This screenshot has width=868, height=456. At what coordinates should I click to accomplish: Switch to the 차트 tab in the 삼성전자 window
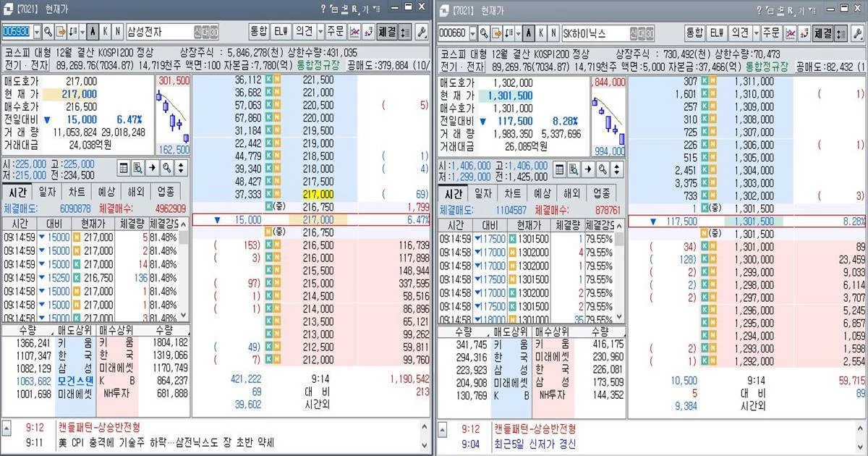77,192
